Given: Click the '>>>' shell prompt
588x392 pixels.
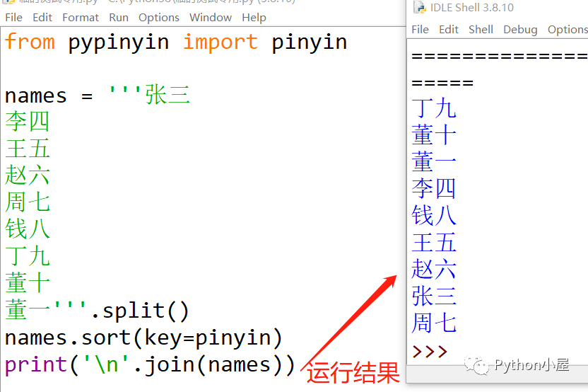Looking at the screenshot, I should point(430,352).
